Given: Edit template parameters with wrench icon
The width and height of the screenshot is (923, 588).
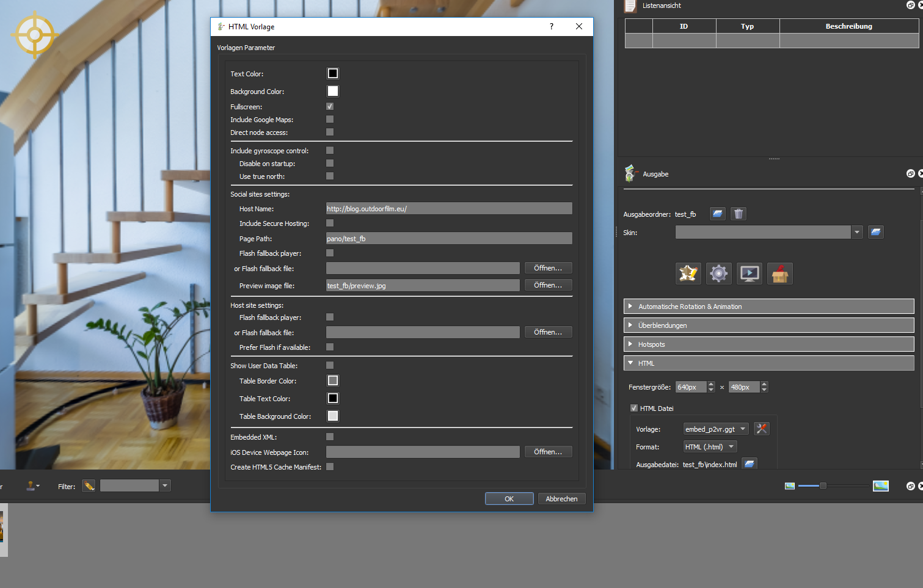Looking at the screenshot, I should (762, 429).
